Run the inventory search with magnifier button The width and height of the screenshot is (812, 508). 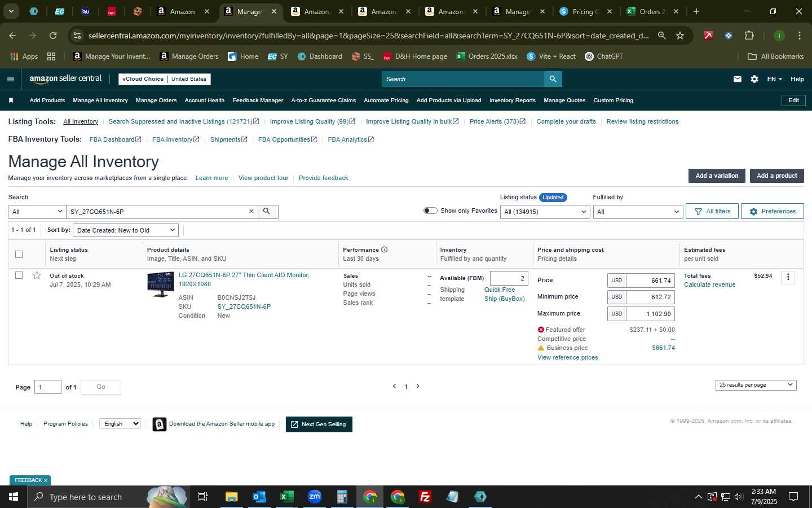267,211
